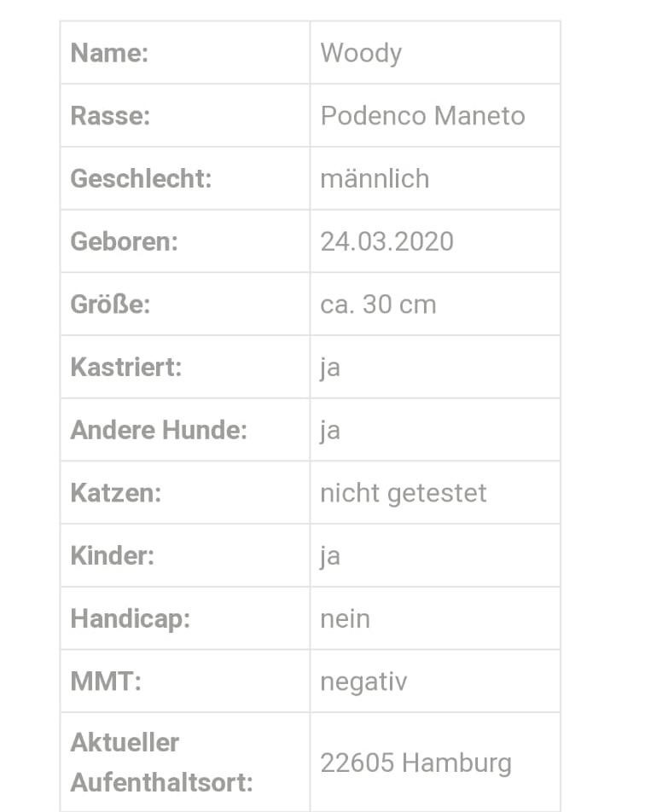This screenshot has height=812, width=645.
Task: Select the breed text Podenco Maneto
Action: pyautogui.click(x=422, y=115)
